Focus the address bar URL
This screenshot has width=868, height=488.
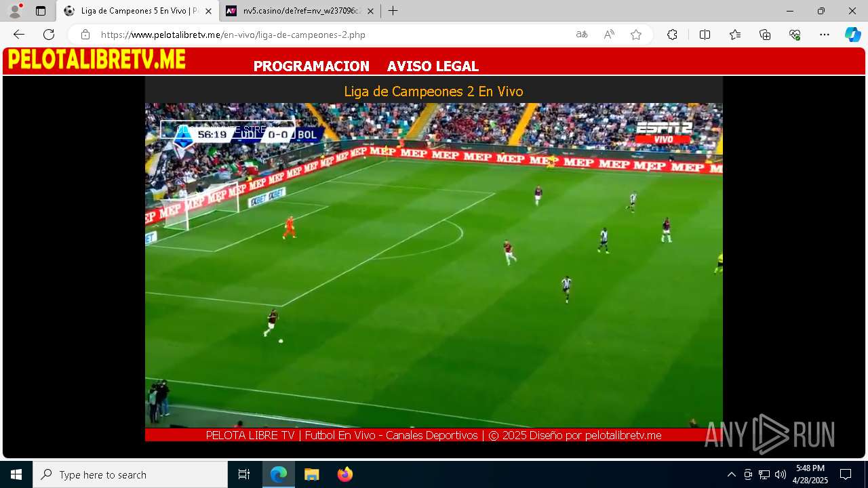(x=233, y=35)
